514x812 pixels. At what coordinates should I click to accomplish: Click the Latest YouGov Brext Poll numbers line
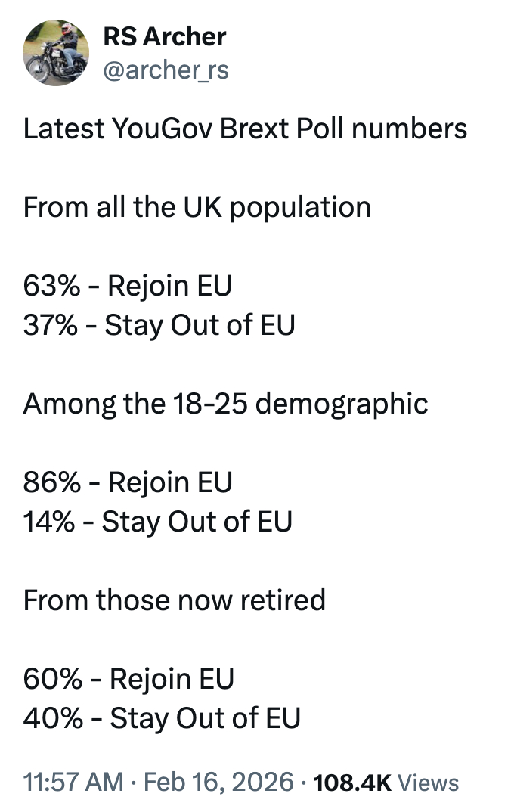[245, 129]
